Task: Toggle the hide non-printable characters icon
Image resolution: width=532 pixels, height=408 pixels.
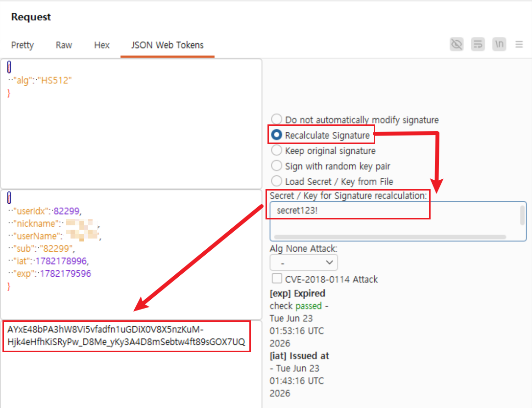Action: [457, 44]
